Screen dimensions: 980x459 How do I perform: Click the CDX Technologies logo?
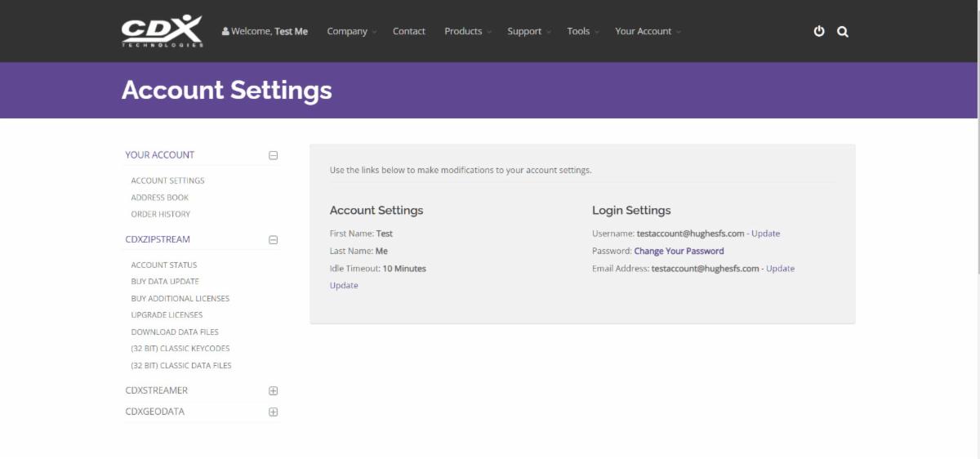click(162, 31)
